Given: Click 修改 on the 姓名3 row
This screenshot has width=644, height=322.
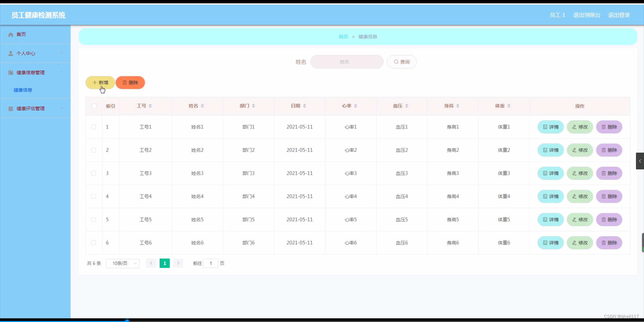Looking at the screenshot, I should coord(580,173).
